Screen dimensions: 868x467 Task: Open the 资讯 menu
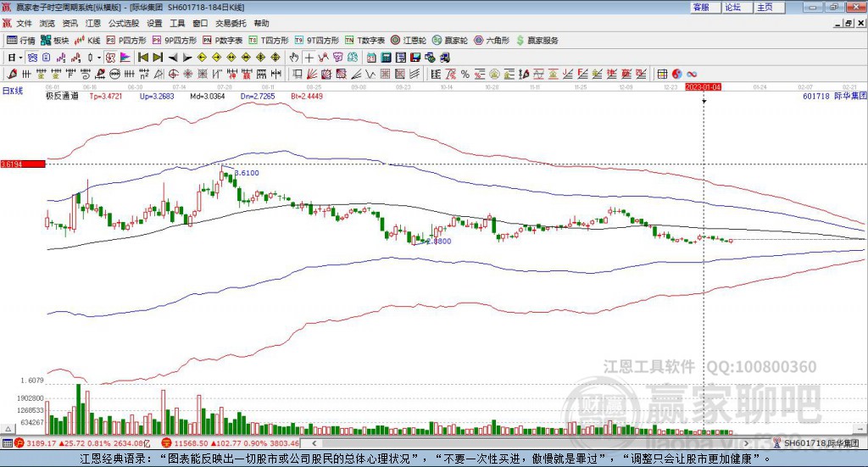coord(70,23)
